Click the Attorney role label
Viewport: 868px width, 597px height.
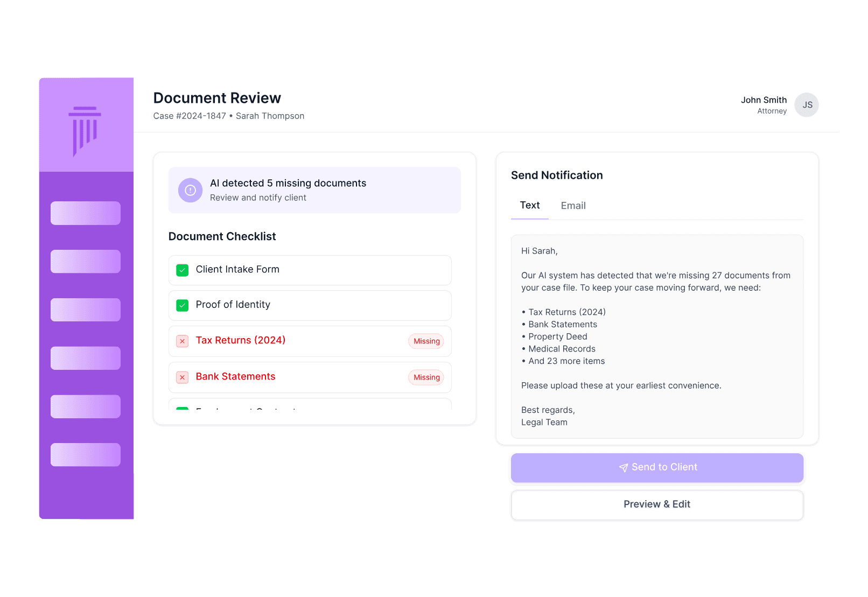point(772,111)
